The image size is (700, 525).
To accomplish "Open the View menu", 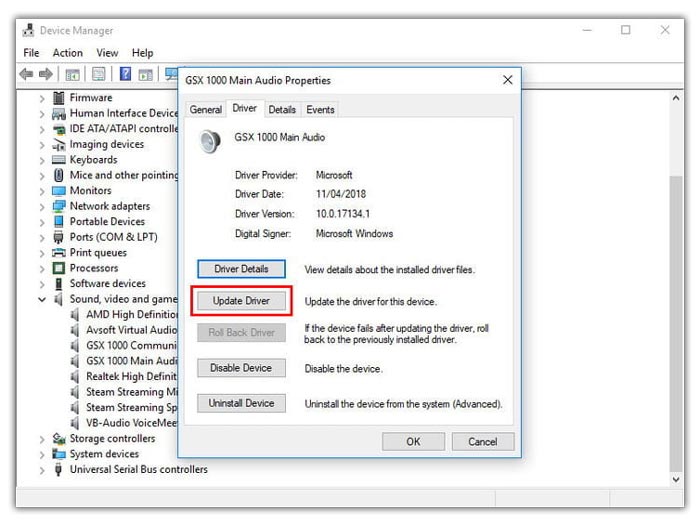I will tap(107, 53).
